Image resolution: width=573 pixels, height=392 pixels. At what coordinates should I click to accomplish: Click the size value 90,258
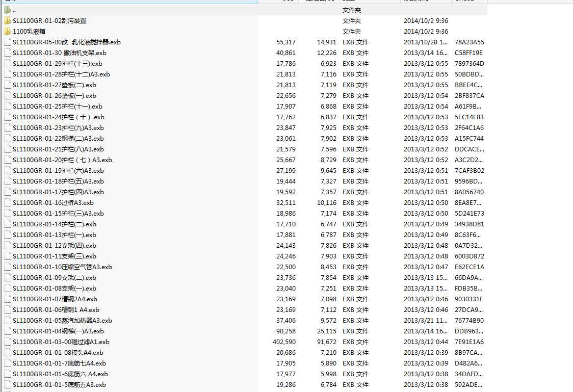(286, 331)
